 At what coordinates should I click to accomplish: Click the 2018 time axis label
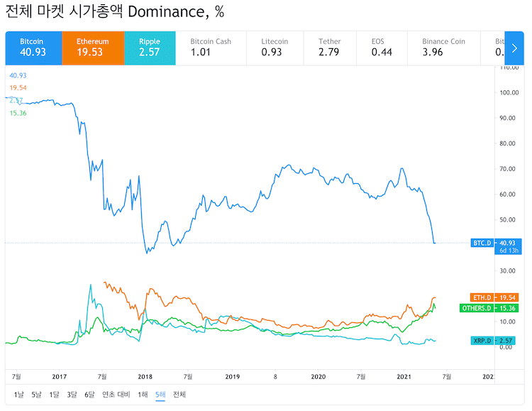coord(145,376)
